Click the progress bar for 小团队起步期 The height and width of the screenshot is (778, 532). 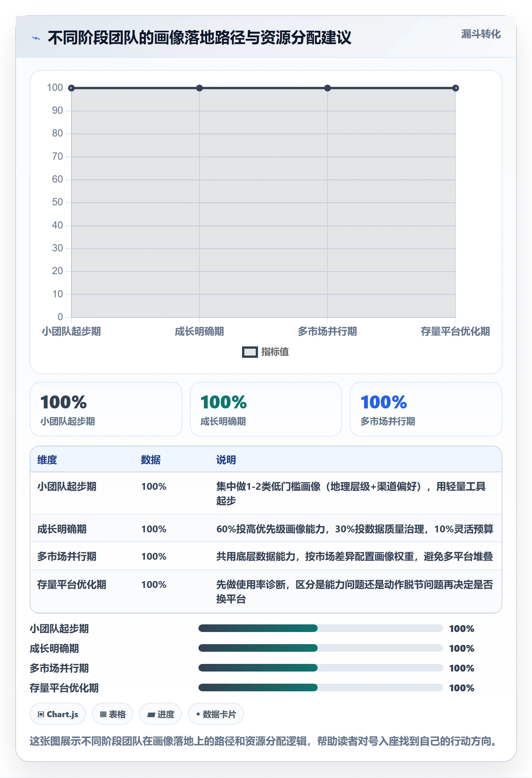321,628
